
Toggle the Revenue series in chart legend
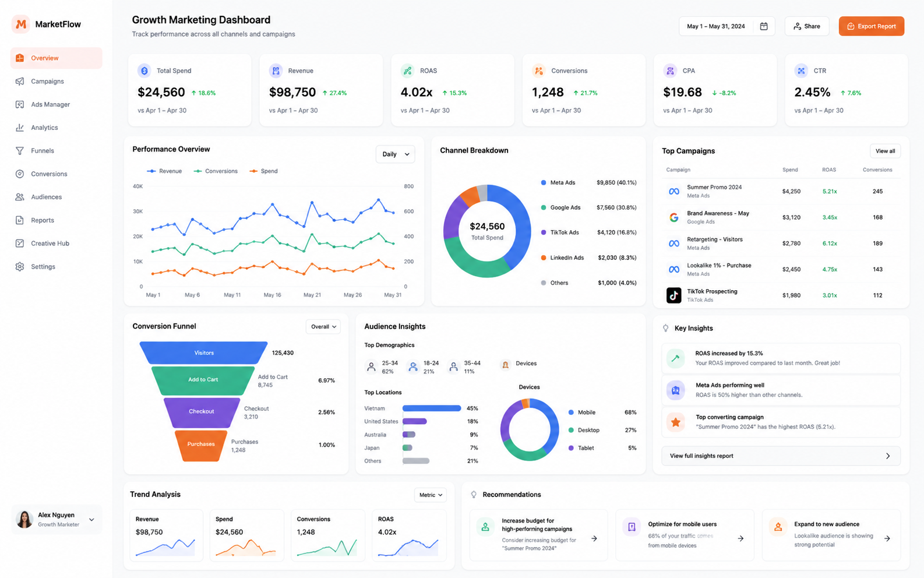pos(164,171)
